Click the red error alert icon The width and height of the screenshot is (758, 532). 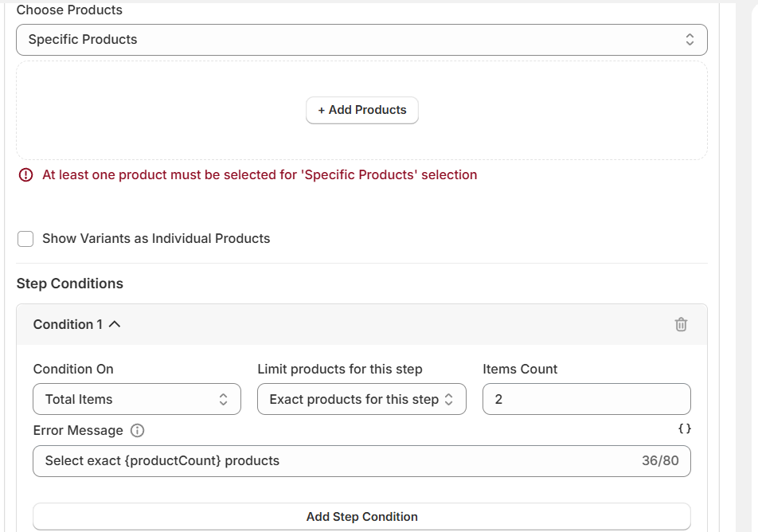click(x=25, y=174)
